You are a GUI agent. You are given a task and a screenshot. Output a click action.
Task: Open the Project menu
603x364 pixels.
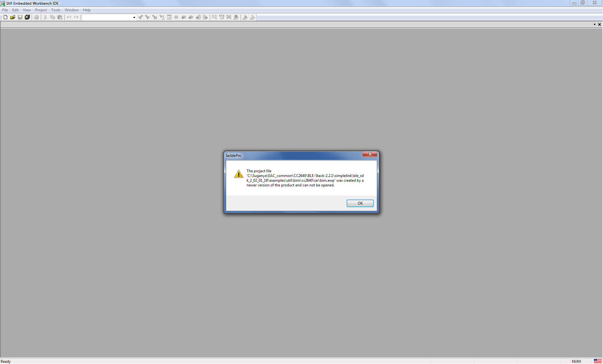click(41, 10)
